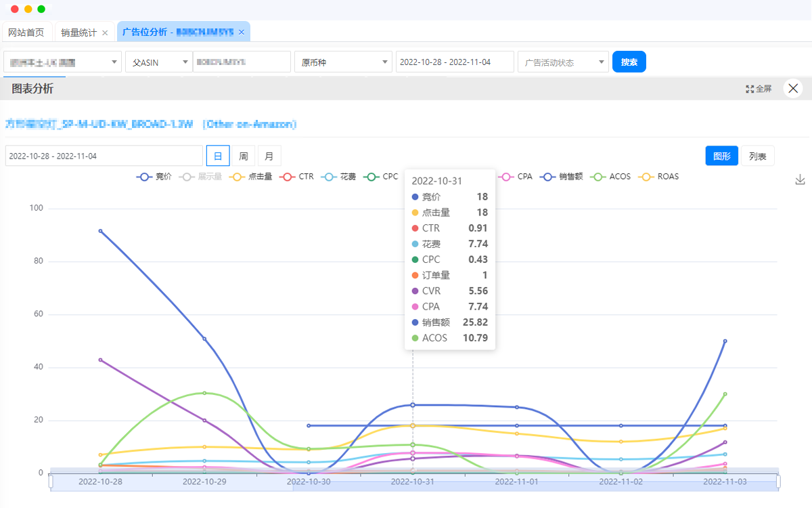The height and width of the screenshot is (508, 812).
Task: Switch to the 销量统计 tab
Action: point(80,32)
